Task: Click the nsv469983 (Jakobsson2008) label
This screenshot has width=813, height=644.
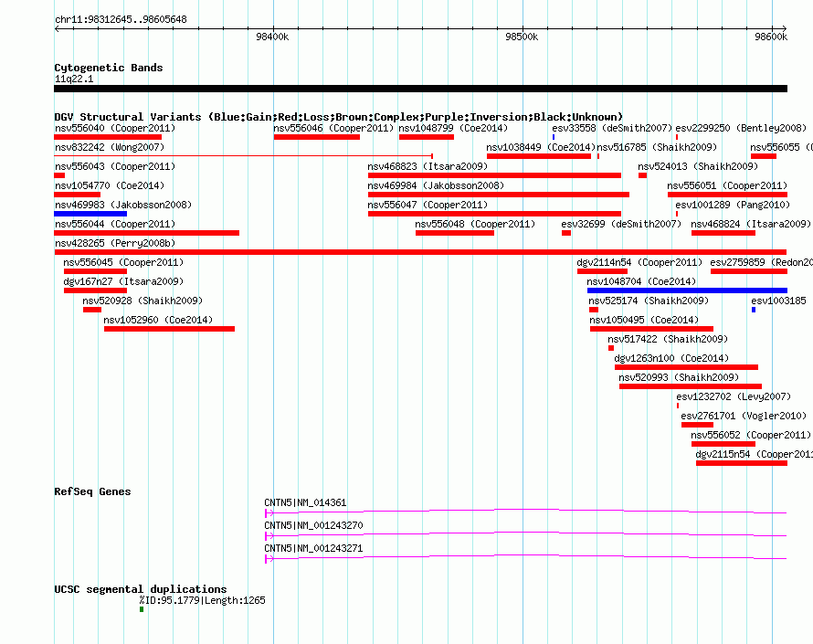Action: [x=123, y=205]
